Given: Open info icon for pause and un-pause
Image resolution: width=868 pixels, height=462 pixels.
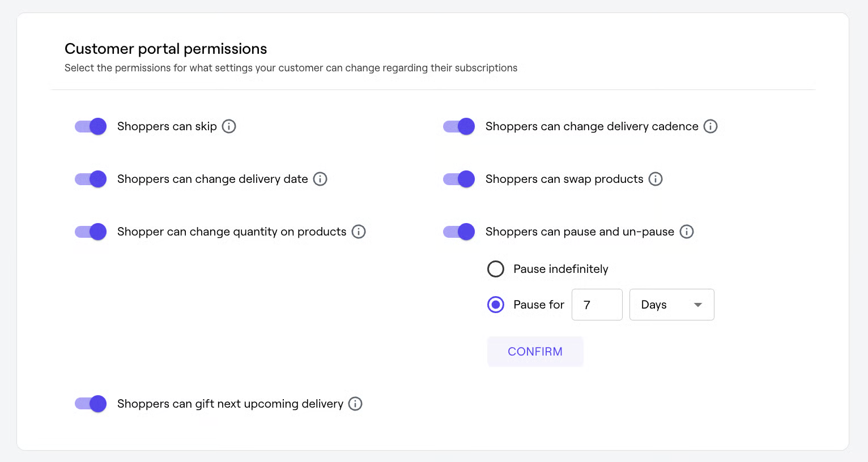Looking at the screenshot, I should click(687, 232).
